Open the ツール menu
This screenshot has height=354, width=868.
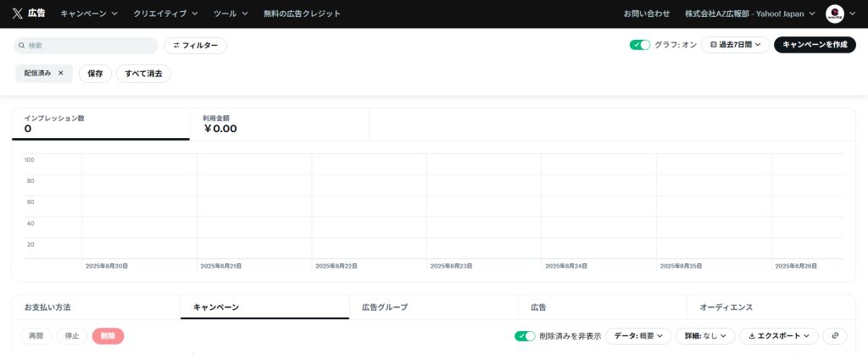[231, 14]
